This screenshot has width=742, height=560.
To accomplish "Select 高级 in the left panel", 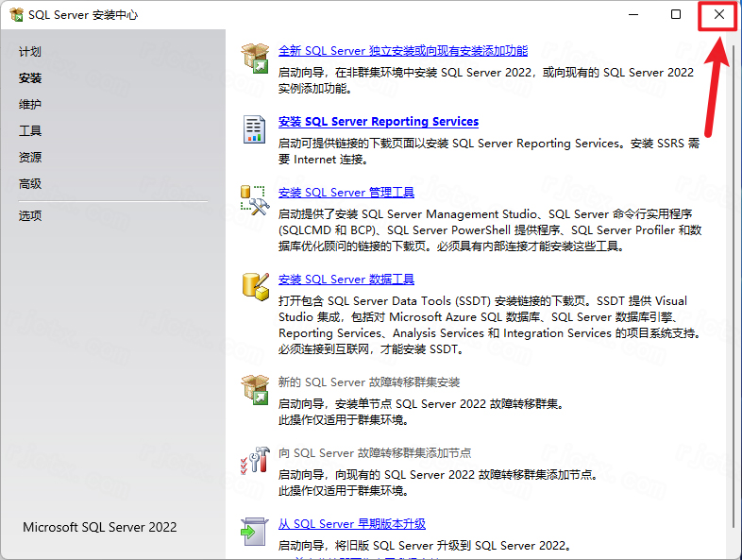I will (x=30, y=183).
